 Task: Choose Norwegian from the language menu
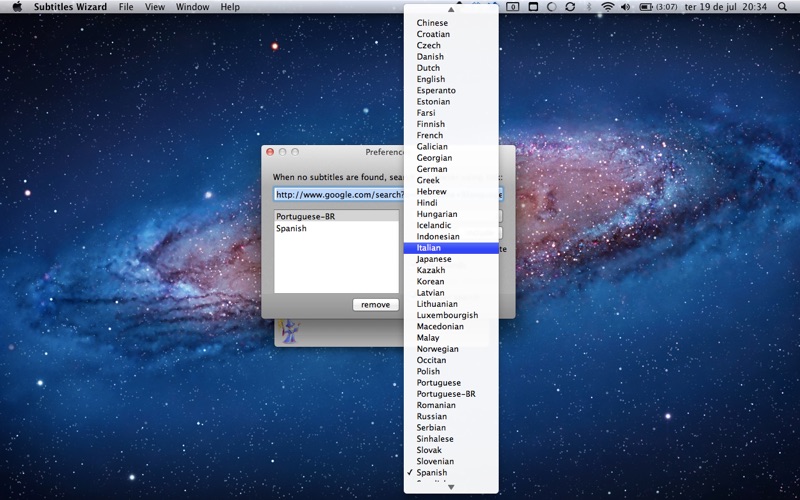[x=451, y=349]
